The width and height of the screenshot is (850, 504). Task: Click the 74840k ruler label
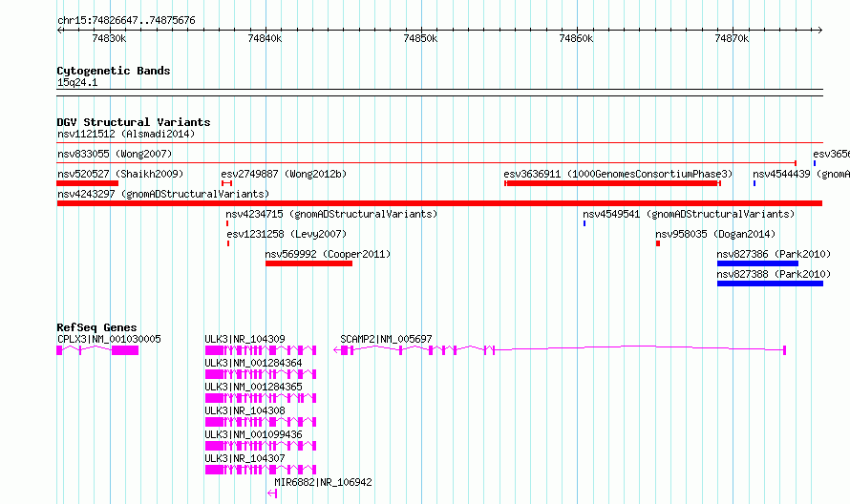265,38
